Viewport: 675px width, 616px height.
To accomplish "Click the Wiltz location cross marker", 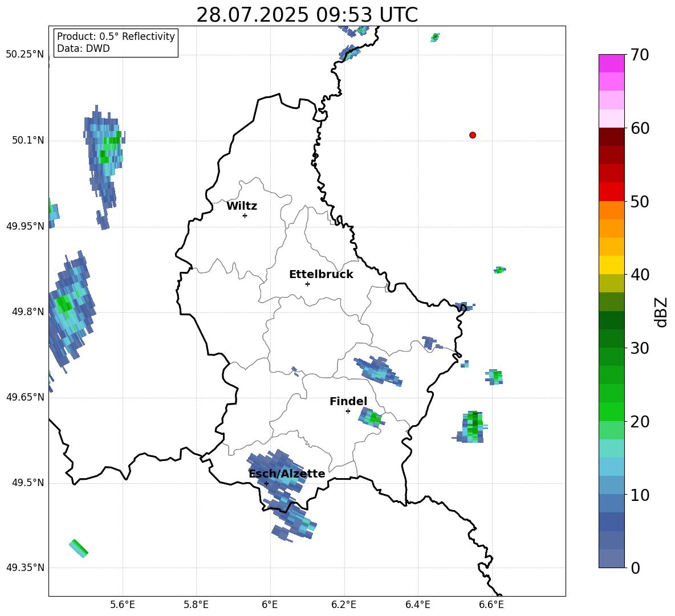I will (245, 215).
